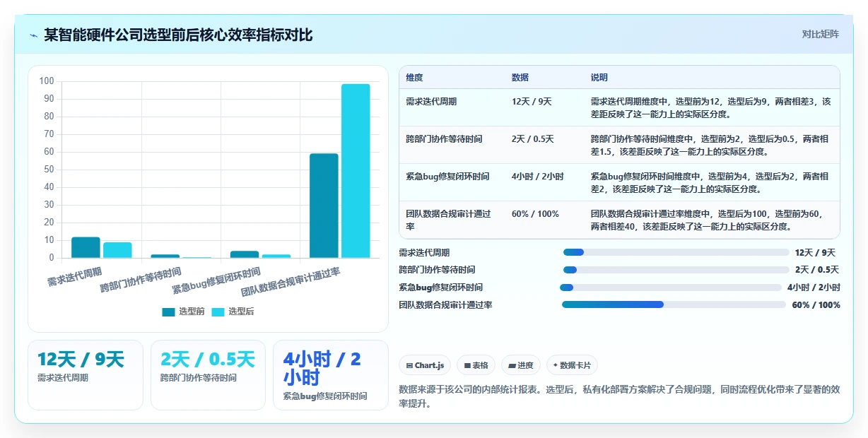Viewport: 868px width, 438px height.
Task: Select the 数据卡片 tag chip
Action: tap(573, 365)
